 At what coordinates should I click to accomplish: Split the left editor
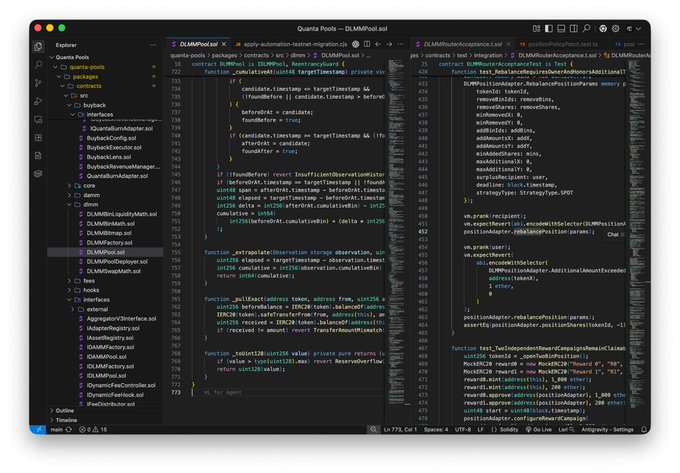click(x=367, y=44)
